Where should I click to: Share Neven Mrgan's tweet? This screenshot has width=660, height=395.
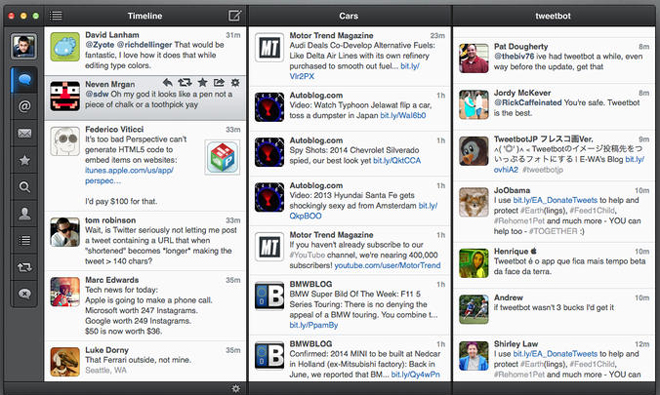(x=219, y=83)
